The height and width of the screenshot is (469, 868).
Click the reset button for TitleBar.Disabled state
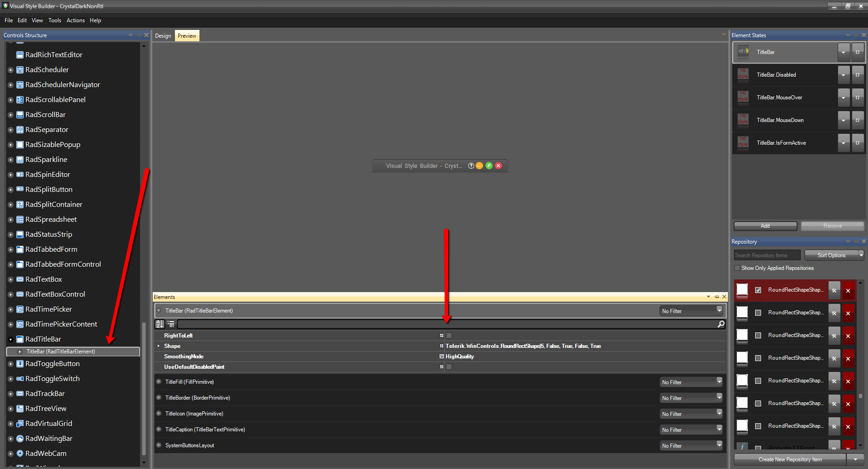[x=858, y=75]
